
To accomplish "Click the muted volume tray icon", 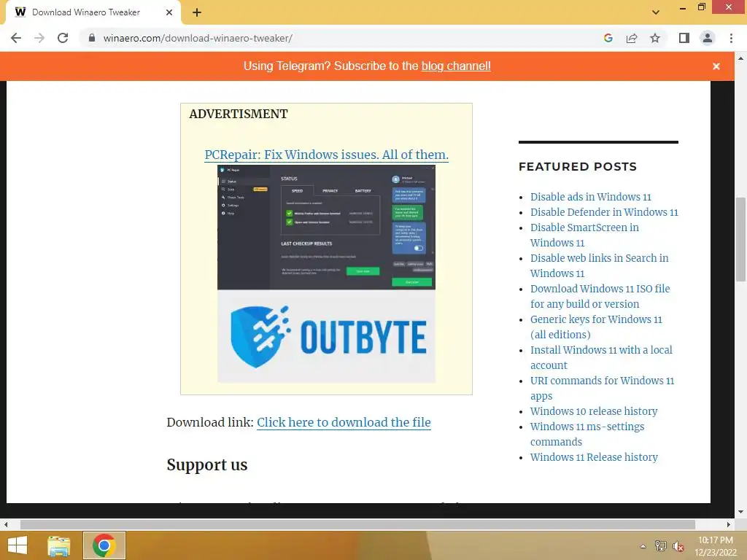I will click(x=678, y=546).
